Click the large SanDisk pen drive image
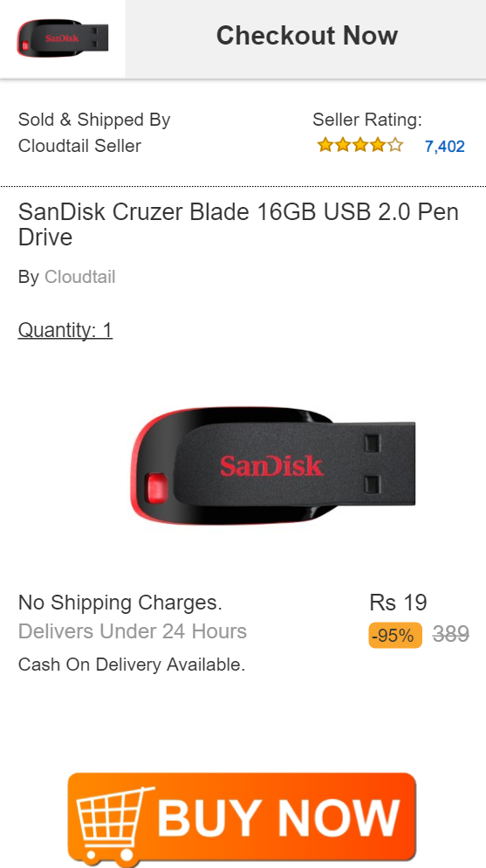This screenshot has height=868, width=486. (272, 465)
